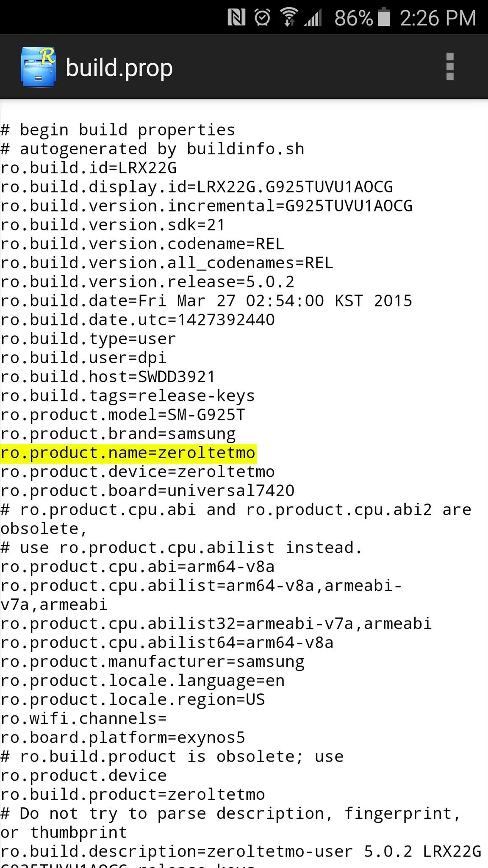Tap the ro.build.version.sdk=21 line

[x=113, y=225]
